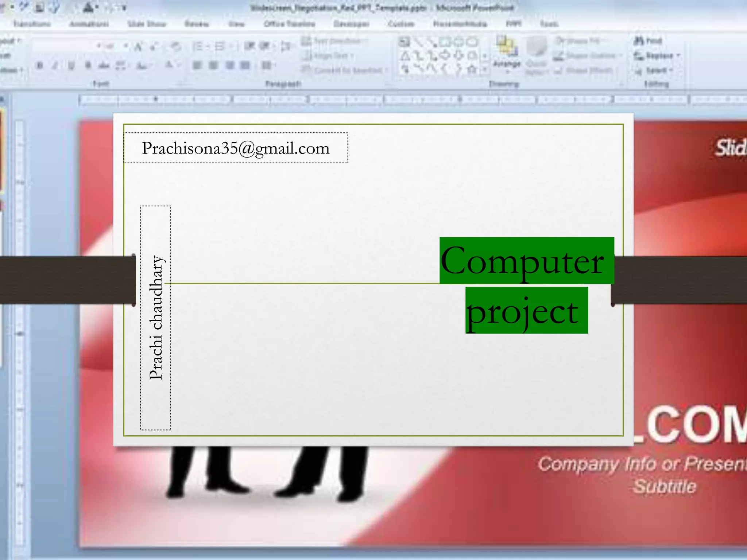Click the Italic formatting icon
Image resolution: width=747 pixels, height=560 pixels.
(x=55, y=66)
